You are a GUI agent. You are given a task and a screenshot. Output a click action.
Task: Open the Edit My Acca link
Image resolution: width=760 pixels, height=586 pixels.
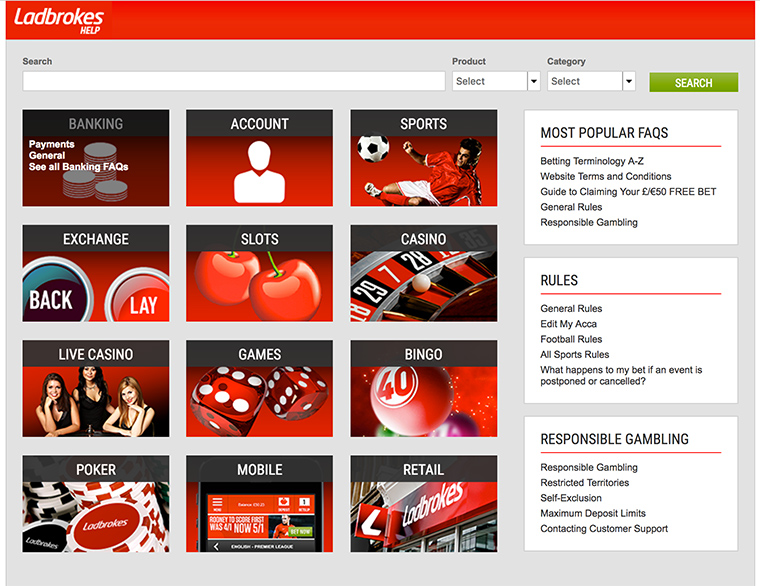point(569,324)
